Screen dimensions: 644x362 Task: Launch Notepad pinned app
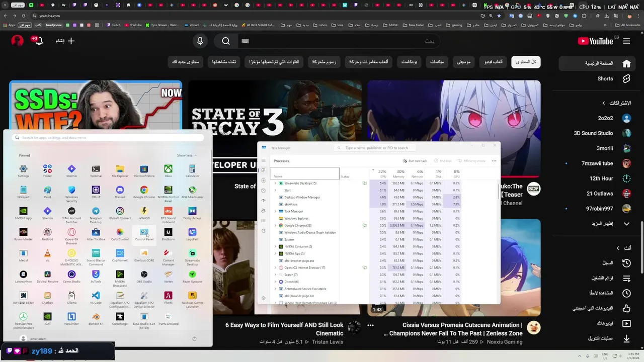pos(23,192)
